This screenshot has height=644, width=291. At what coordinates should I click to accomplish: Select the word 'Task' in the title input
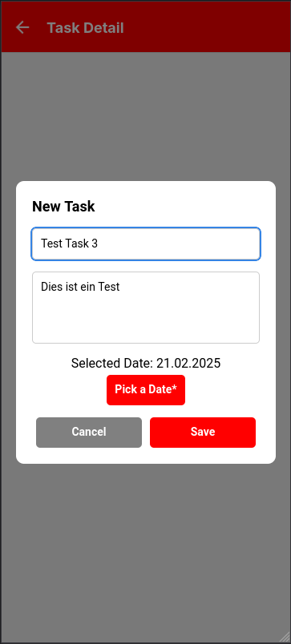click(x=75, y=244)
